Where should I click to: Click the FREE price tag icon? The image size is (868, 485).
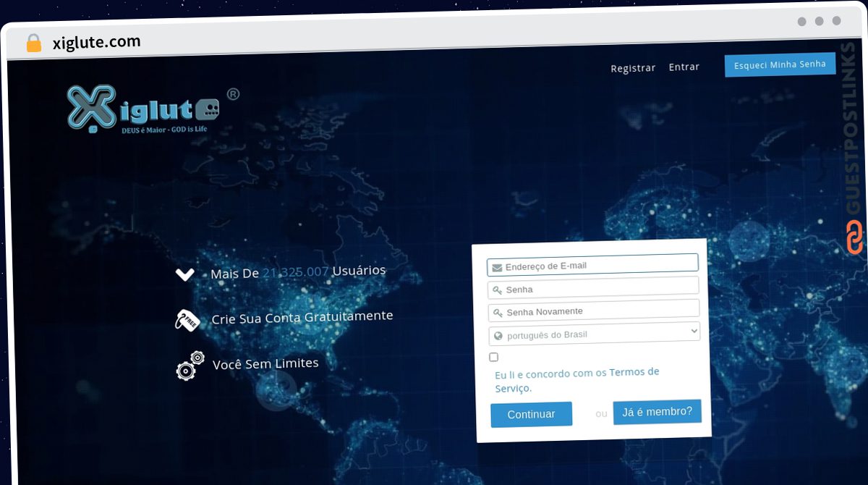[x=187, y=320]
